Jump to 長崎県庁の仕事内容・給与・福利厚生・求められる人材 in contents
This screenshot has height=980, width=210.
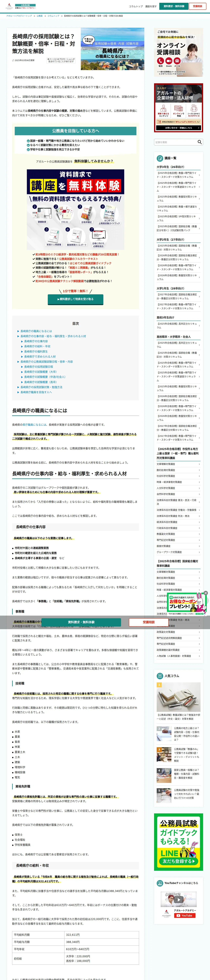[x=53, y=336]
